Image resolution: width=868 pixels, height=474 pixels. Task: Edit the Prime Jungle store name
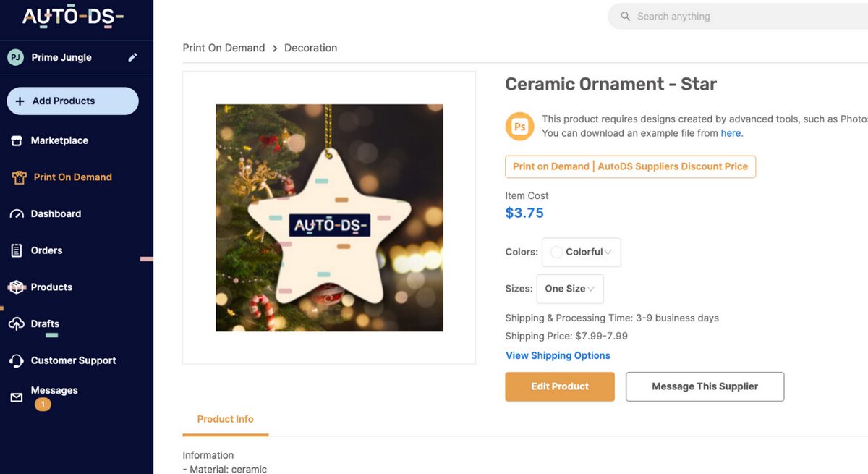[x=132, y=56]
